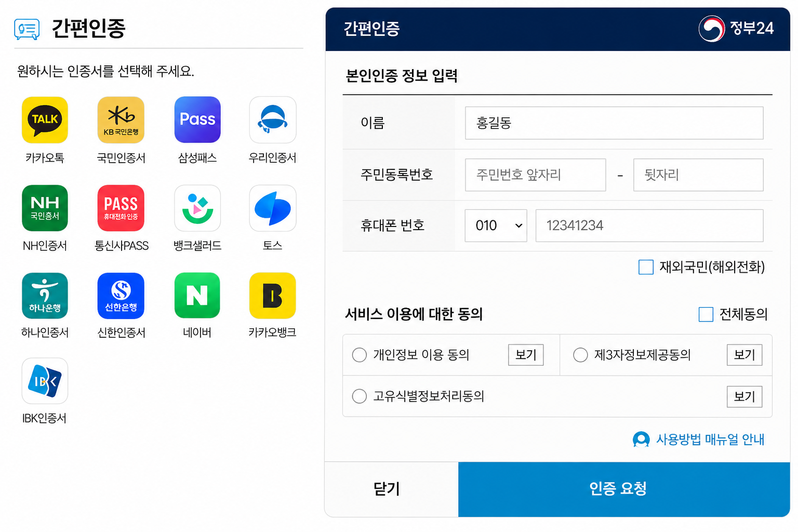Focus the 뒷자리 input field
The width and height of the screenshot is (798, 532).
[x=698, y=175]
